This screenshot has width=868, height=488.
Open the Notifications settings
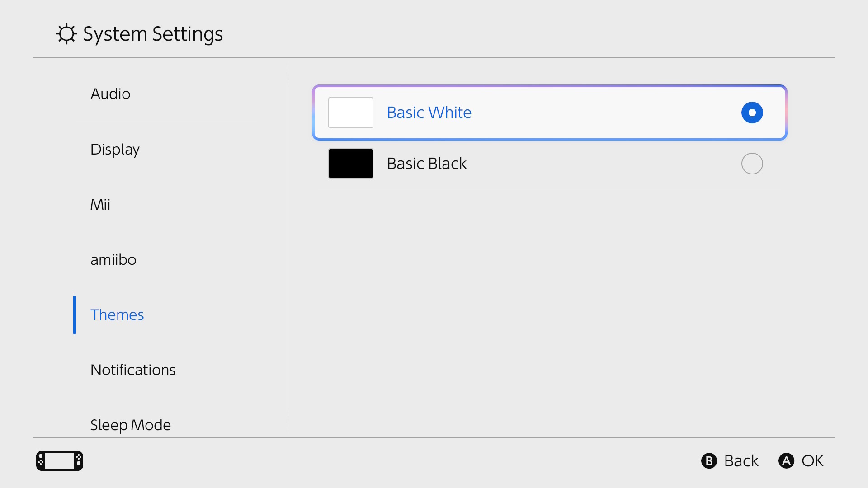pyautogui.click(x=133, y=370)
